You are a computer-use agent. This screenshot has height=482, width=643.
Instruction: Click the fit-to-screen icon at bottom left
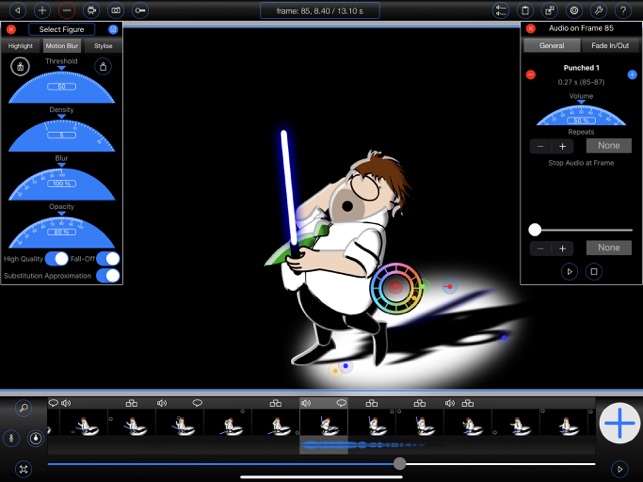pos(23,468)
